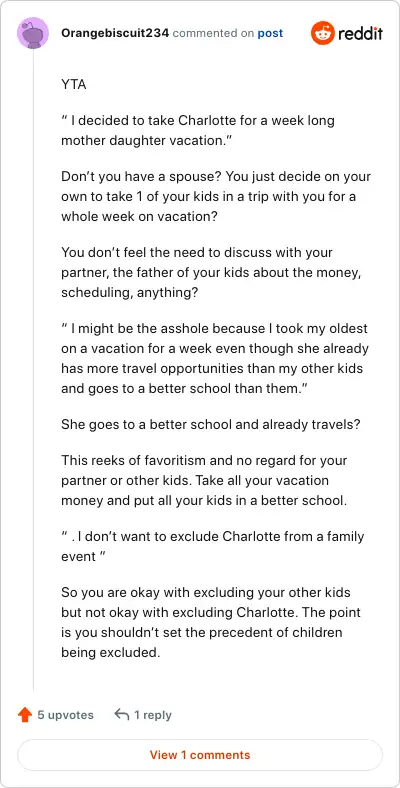The width and height of the screenshot is (400, 788).
Task: Click the '1 reply' text
Action: tap(153, 715)
